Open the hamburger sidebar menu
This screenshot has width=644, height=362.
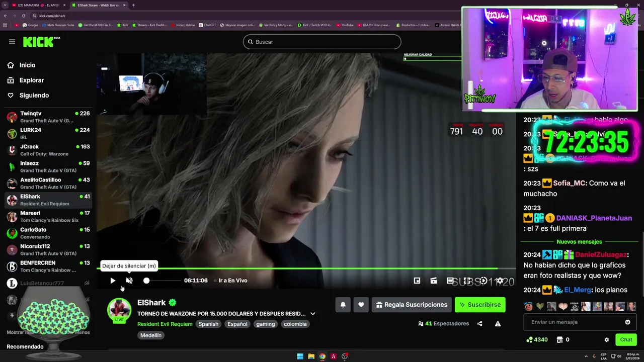pos(12,42)
